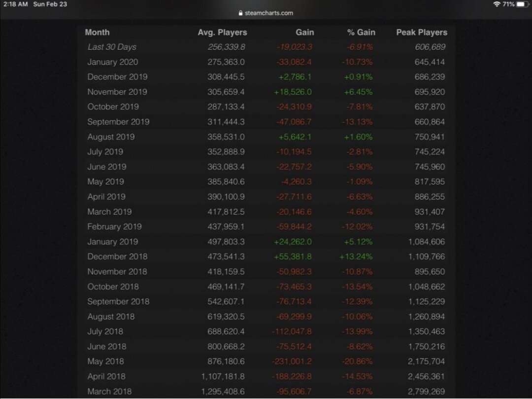Select the January 2020 month cell
This screenshot has height=399, width=532.
click(x=112, y=62)
